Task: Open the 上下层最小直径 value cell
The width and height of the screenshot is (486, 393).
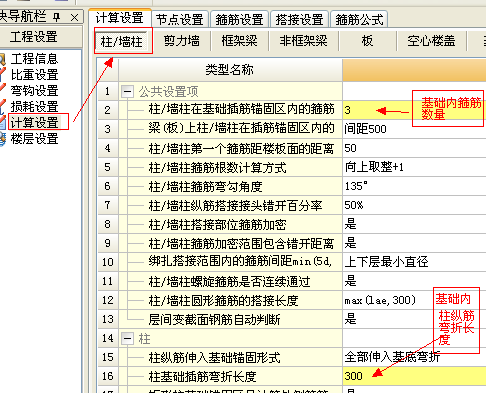Action: 414,262
